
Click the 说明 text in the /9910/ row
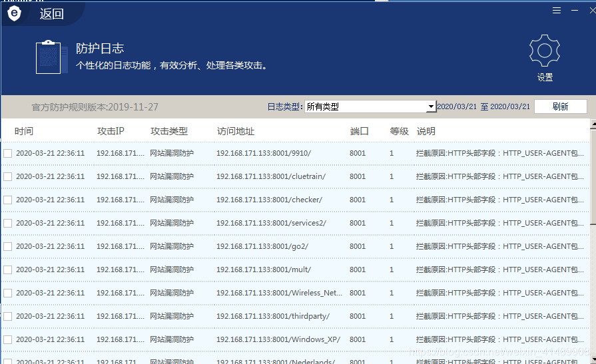(x=500, y=153)
